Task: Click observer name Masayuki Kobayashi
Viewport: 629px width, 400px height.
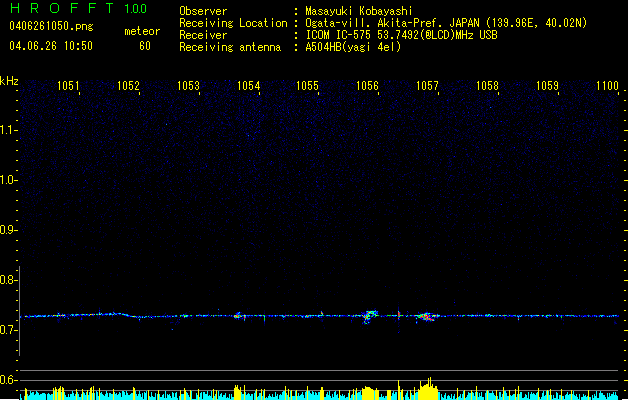Action: (x=359, y=11)
